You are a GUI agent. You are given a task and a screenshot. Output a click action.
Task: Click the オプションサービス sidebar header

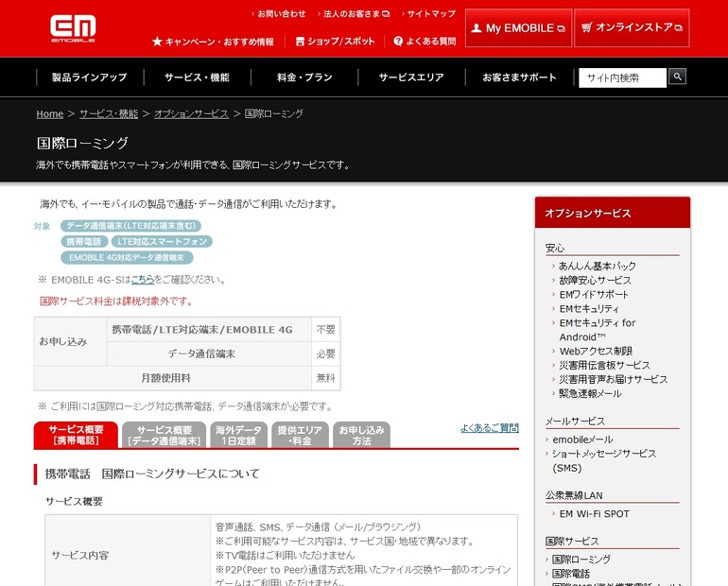(x=613, y=213)
